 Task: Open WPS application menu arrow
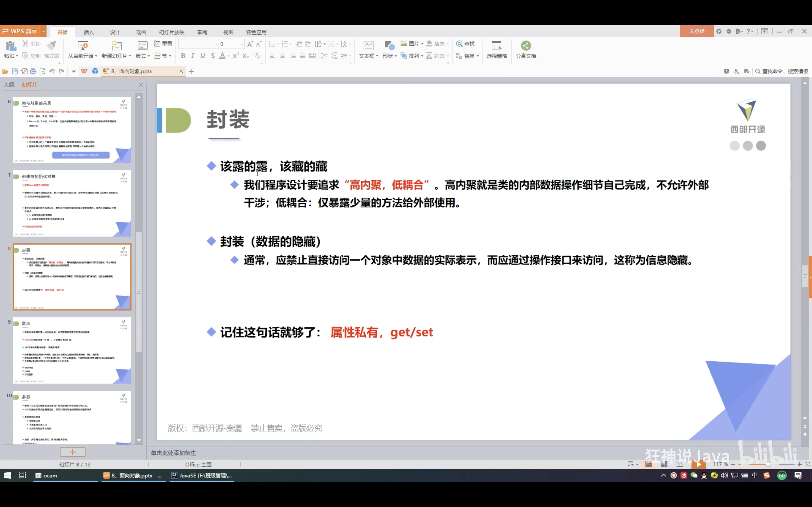(x=44, y=31)
